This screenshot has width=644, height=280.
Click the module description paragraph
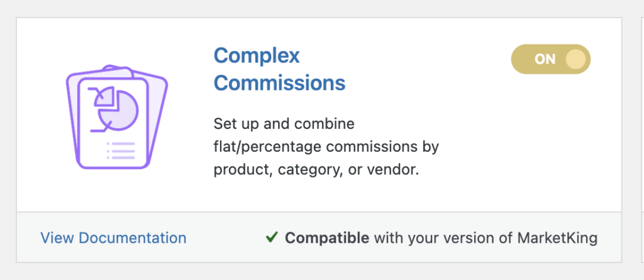326,147
